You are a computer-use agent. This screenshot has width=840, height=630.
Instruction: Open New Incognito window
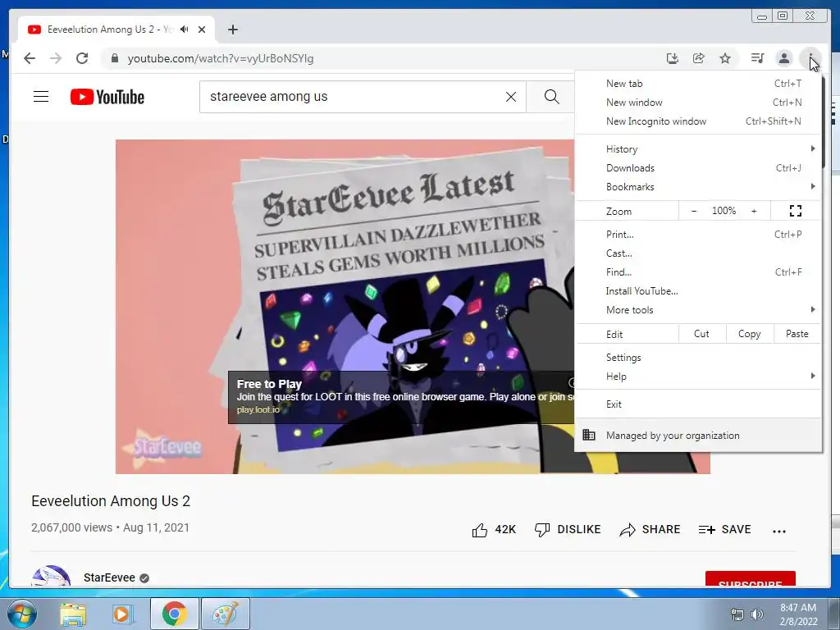[697, 121]
